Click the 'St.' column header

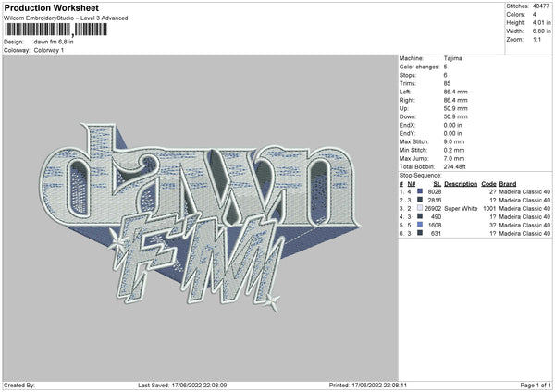[x=438, y=184]
